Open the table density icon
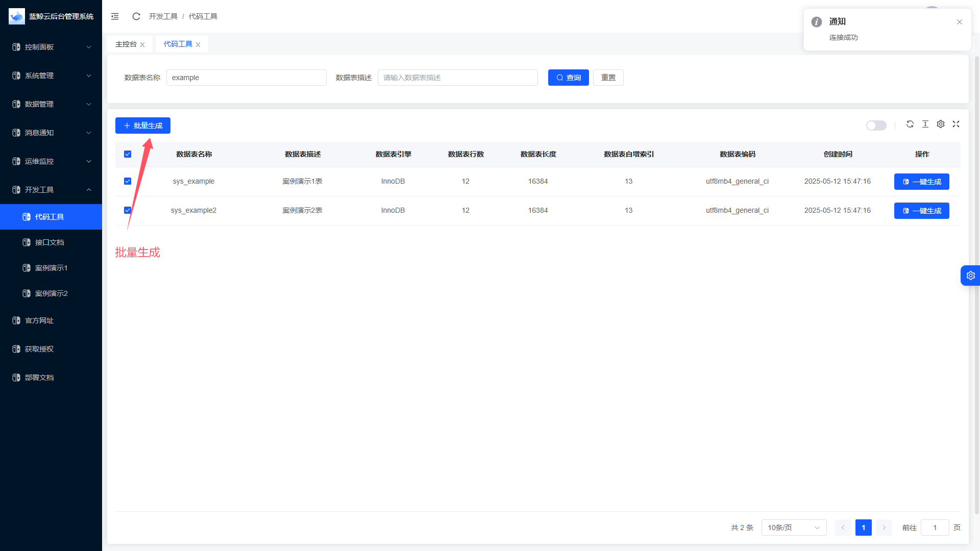Image resolution: width=980 pixels, height=551 pixels. [925, 124]
